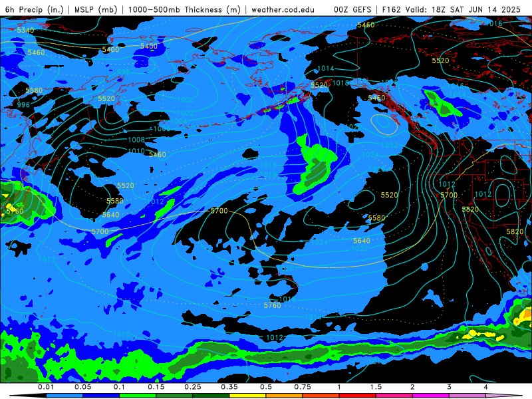Click the "6h Precip (in.)" header label

[x=35, y=9]
